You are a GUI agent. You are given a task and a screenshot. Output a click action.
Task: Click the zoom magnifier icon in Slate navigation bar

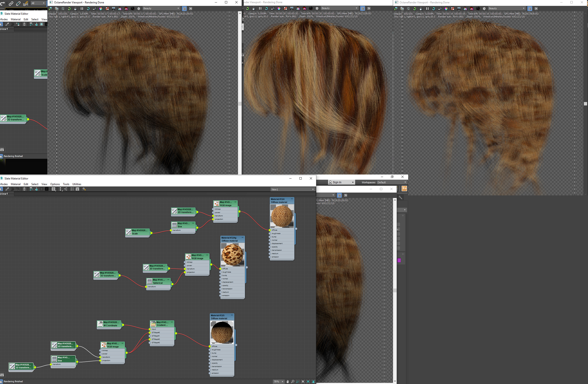click(292, 382)
